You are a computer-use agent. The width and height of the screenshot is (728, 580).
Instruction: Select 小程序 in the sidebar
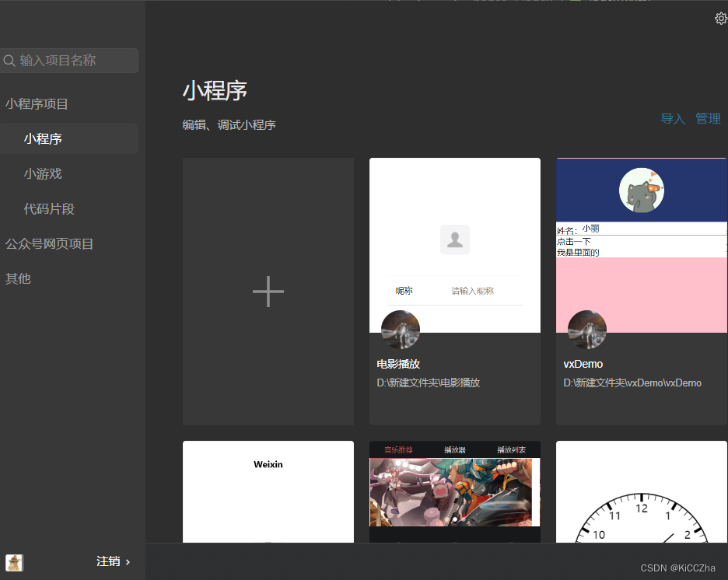(68, 138)
